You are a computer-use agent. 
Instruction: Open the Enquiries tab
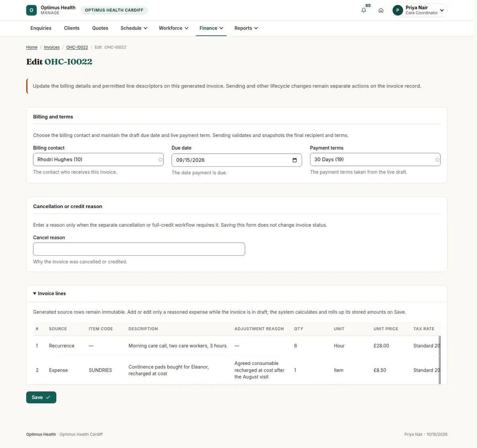pos(41,28)
